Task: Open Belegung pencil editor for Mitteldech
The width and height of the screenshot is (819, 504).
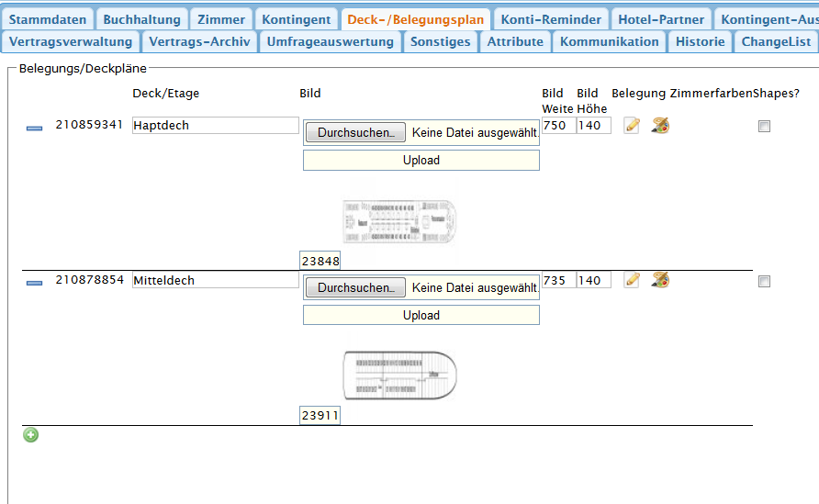Action: click(632, 280)
